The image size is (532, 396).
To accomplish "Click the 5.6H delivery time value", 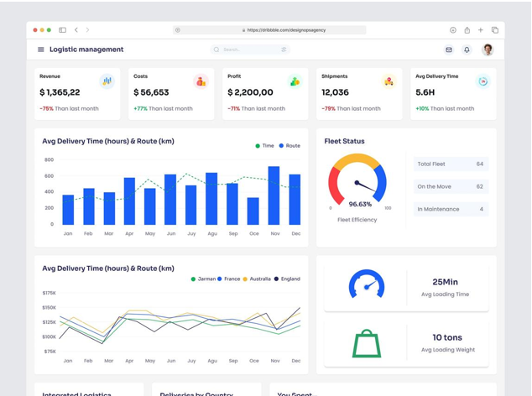I will click(425, 92).
